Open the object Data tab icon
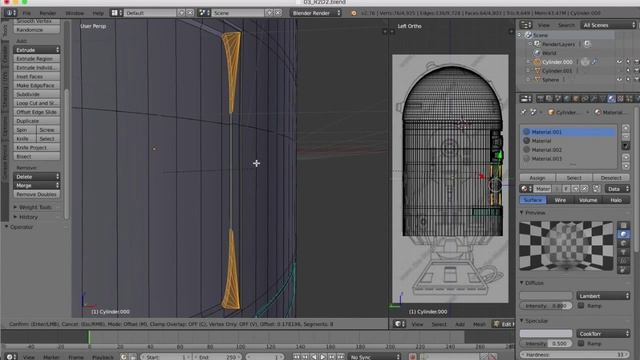The height and width of the screenshot is (360, 640). tap(602, 99)
